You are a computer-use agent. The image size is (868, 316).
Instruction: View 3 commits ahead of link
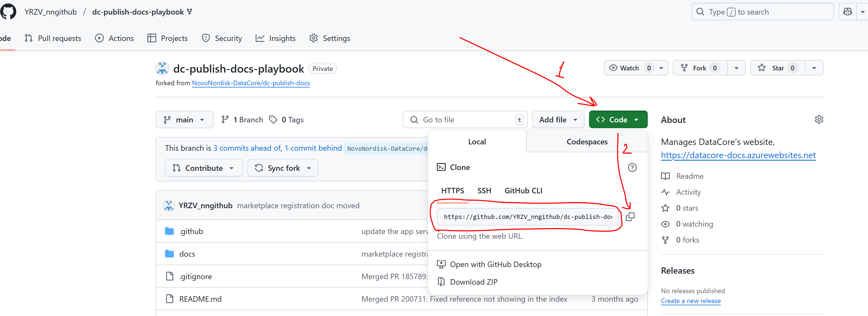(x=247, y=148)
